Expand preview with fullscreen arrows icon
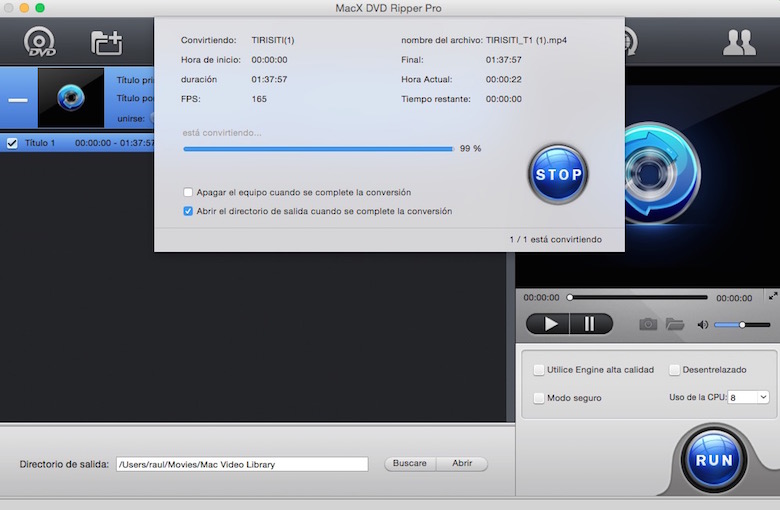The height and width of the screenshot is (510, 780). coord(773,296)
